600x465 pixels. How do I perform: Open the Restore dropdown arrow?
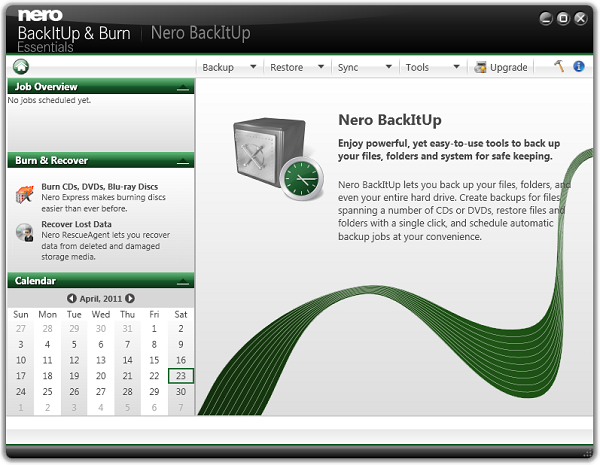coord(321,67)
